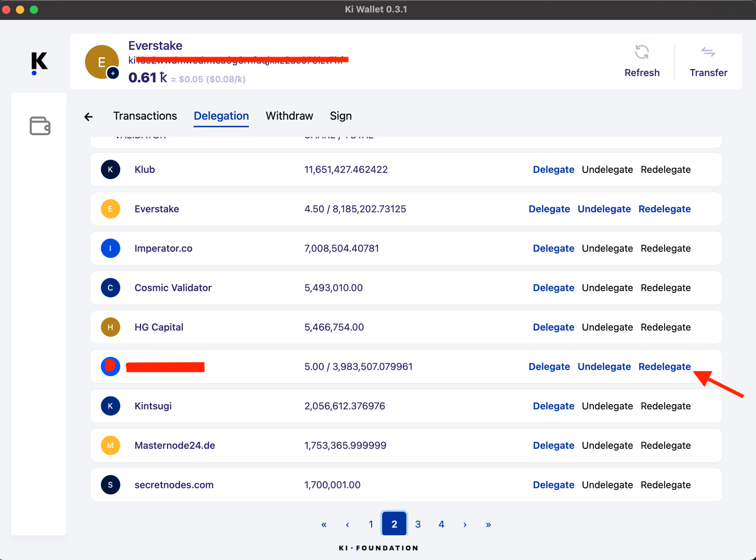Screen dimensions: 756x560
Task: Click the back arrow beside Transactions
Action: (88, 117)
